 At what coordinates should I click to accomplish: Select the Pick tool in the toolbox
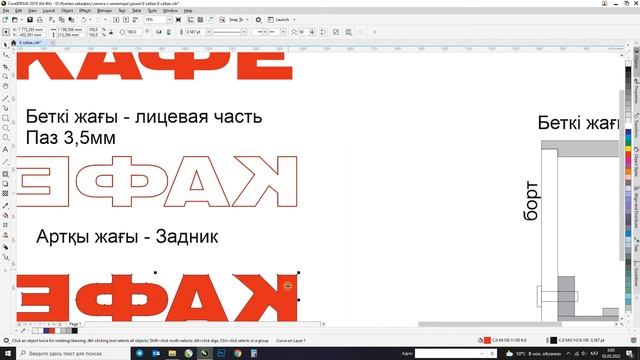click(5, 45)
